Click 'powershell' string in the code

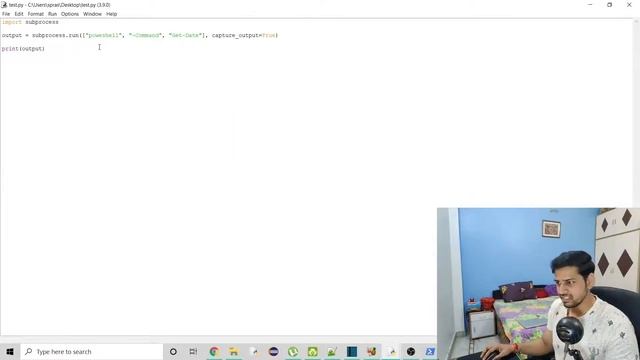(x=103, y=36)
